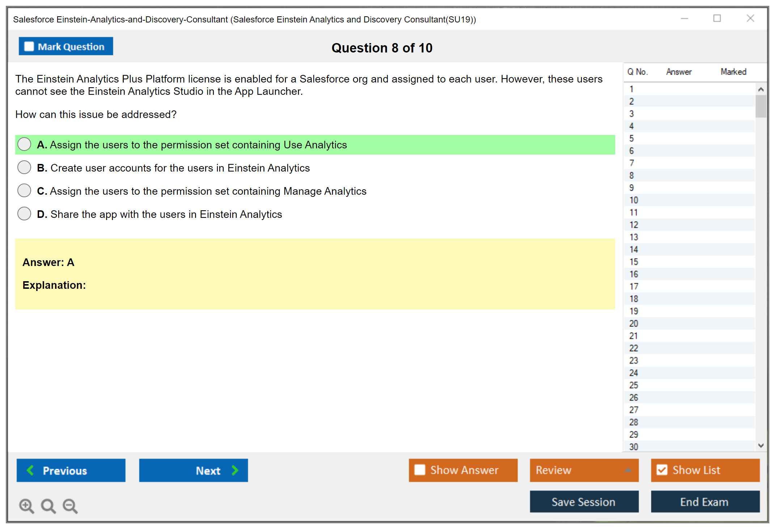Click the green left arrow on Previous

pyautogui.click(x=30, y=470)
